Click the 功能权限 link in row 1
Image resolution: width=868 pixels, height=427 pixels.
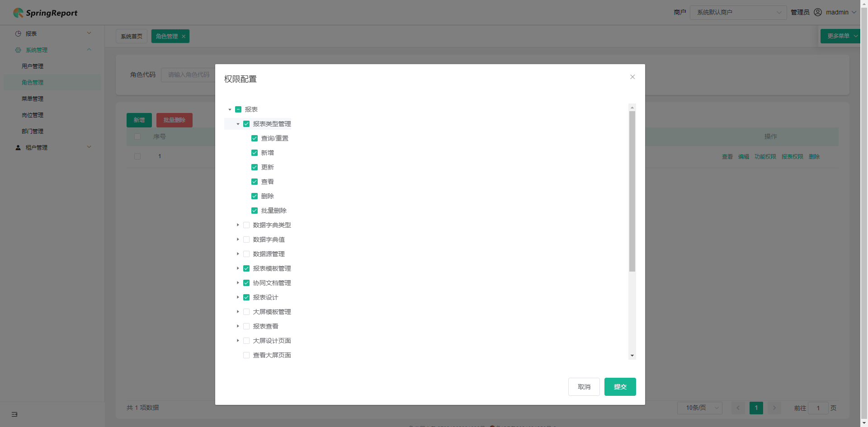tap(765, 157)
